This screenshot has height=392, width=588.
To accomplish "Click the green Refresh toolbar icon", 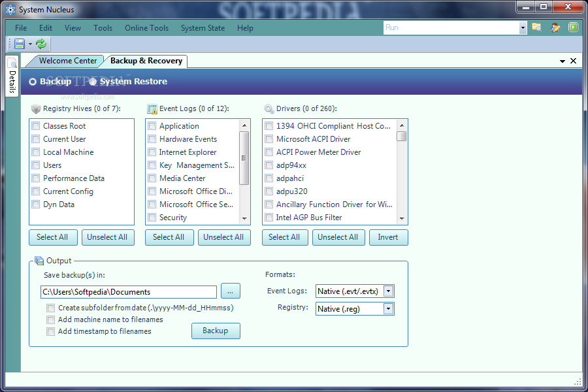I will (41, 44).
